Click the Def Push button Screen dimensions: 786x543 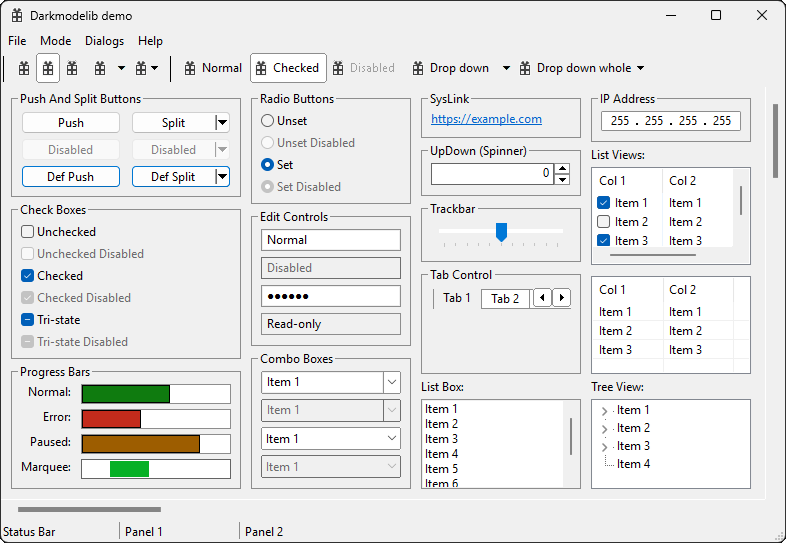tap(71, 176)
